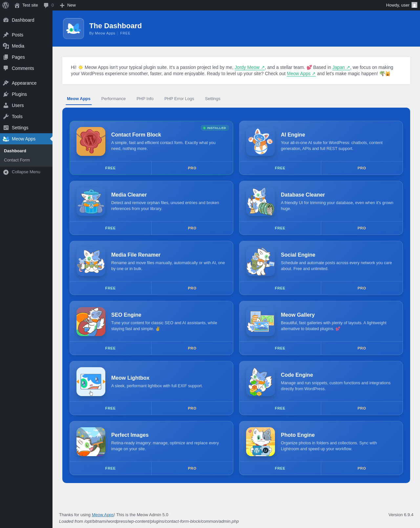Click PRO button on Contact Form Block card
The height and width of the screenshot is (528, 420).
192,168
